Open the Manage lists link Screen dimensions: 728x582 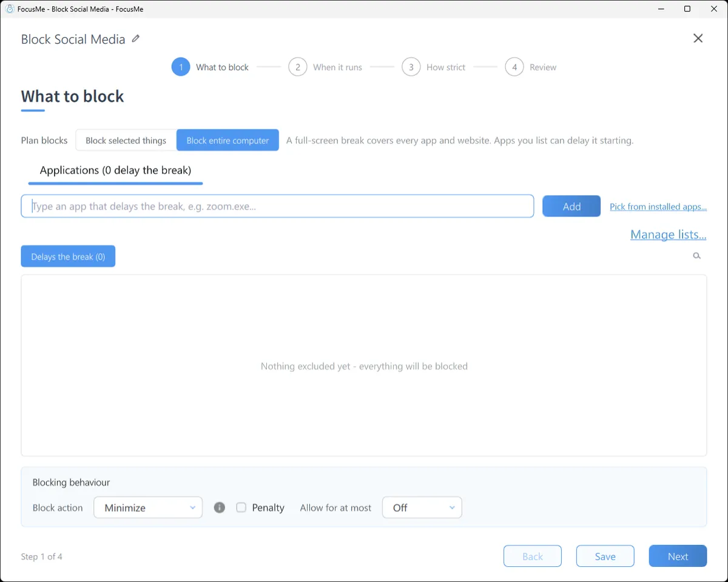pyautogui.click(x=669, y=235)
